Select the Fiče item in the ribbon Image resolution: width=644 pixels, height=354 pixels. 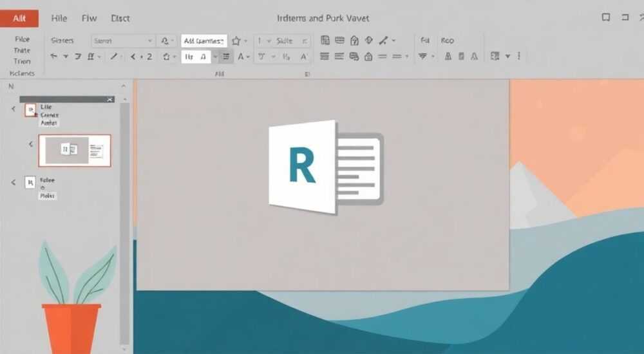pyautogui.click(x=22, y=39)
